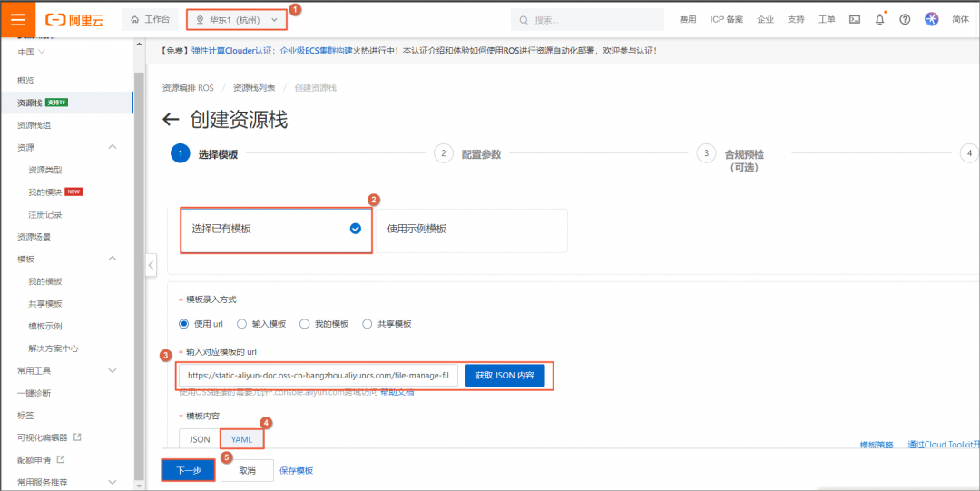Switch template content to YAML tab
This screenshot has height=491, width=980.
242,439
